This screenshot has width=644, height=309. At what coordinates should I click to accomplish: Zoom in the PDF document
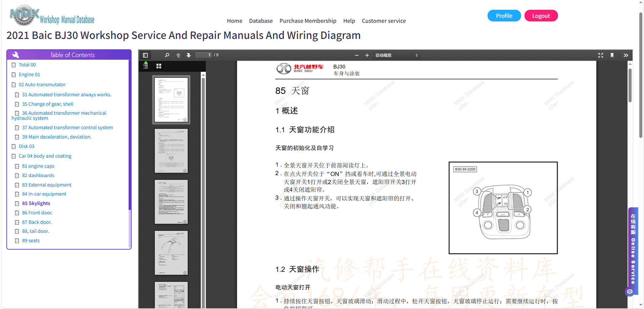click(x=367, y=55)
